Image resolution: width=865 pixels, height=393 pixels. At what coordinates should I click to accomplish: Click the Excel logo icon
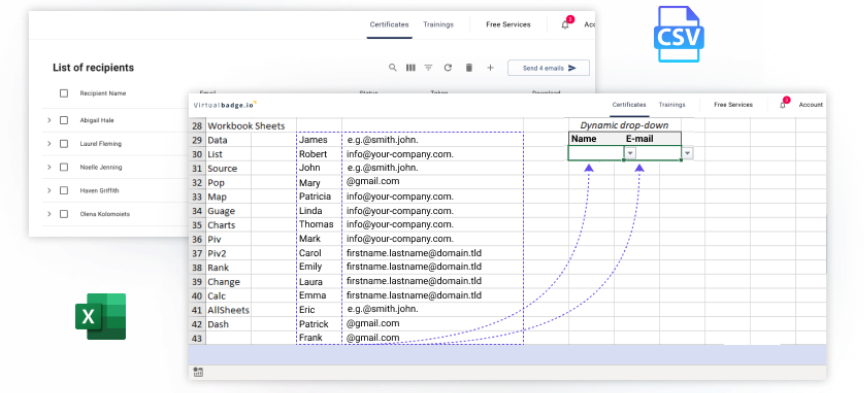point(100,316)
